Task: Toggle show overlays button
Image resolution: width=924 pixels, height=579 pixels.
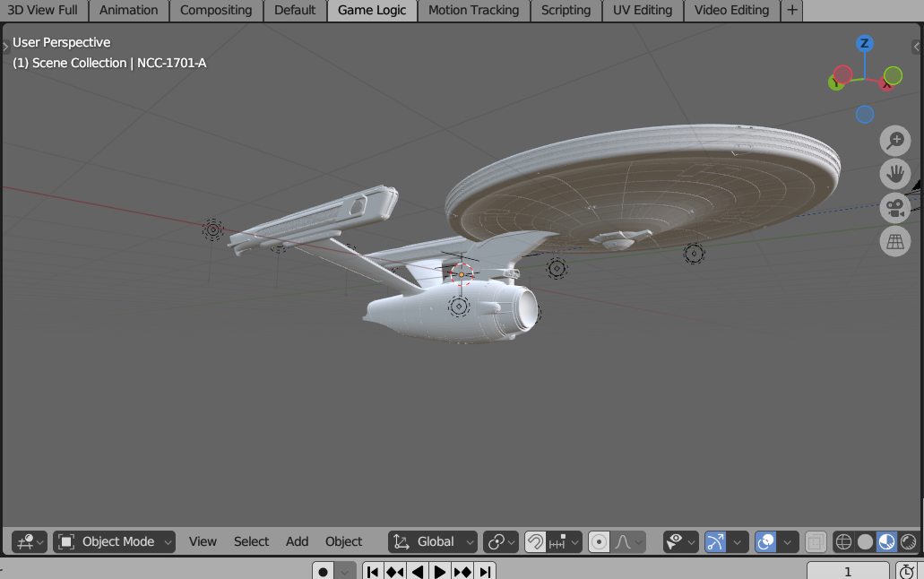Action: (765, 541)
